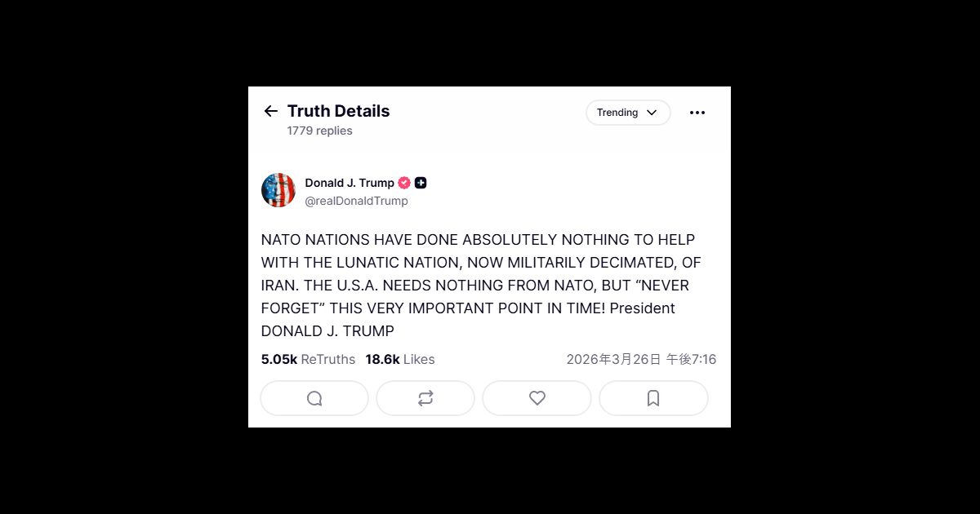View the 5.05k ReTruths list
The image size is (980, 514).
click(308, 359)
